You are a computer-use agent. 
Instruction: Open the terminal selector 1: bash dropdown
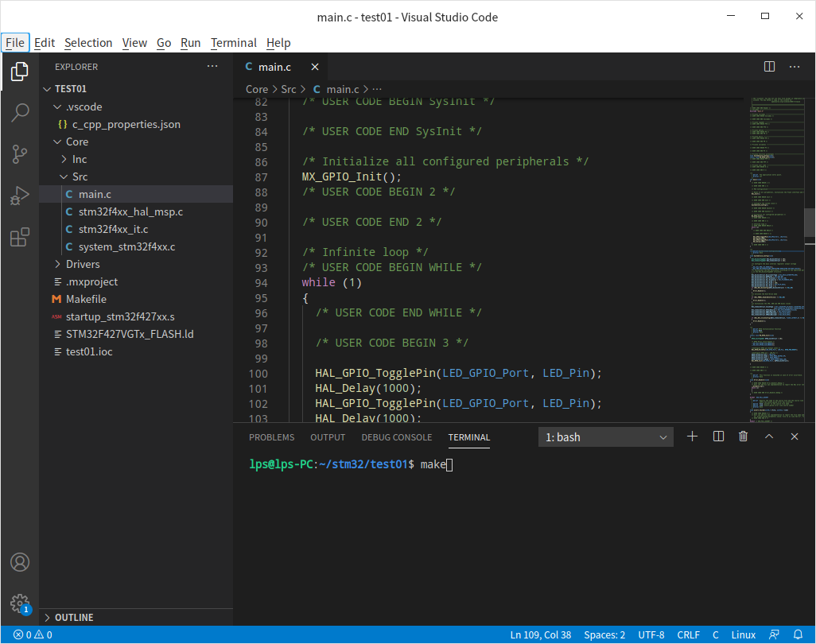606,437
